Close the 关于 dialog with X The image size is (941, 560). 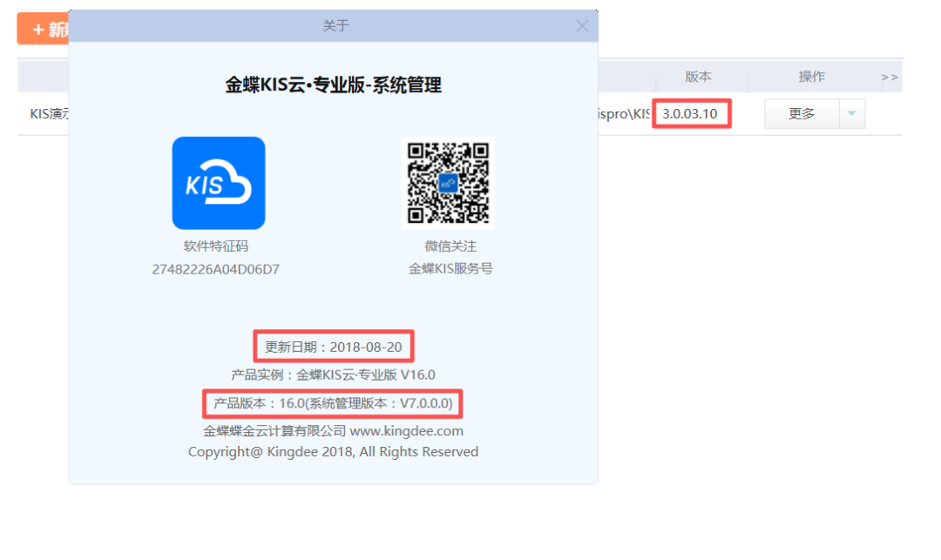tap(582, 26)
